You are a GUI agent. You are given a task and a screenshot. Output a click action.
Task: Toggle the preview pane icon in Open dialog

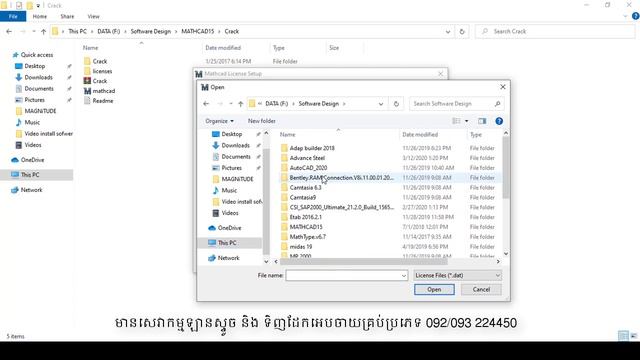tap(482, 121)
